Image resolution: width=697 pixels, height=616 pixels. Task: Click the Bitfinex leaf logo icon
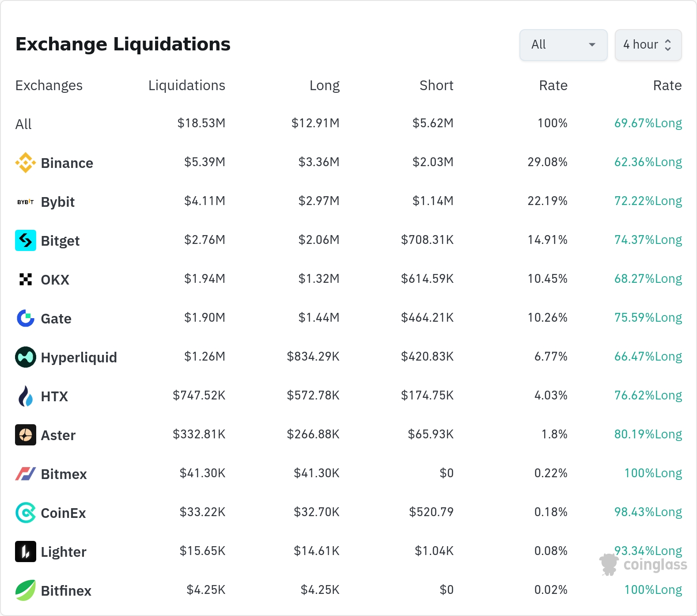(x=26, y=590)
